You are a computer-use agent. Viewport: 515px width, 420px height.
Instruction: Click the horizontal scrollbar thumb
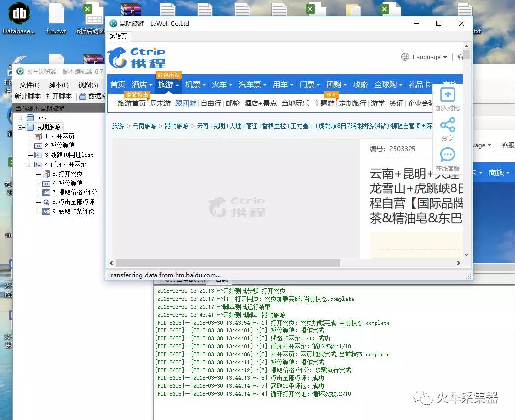(x=228, y=263)
